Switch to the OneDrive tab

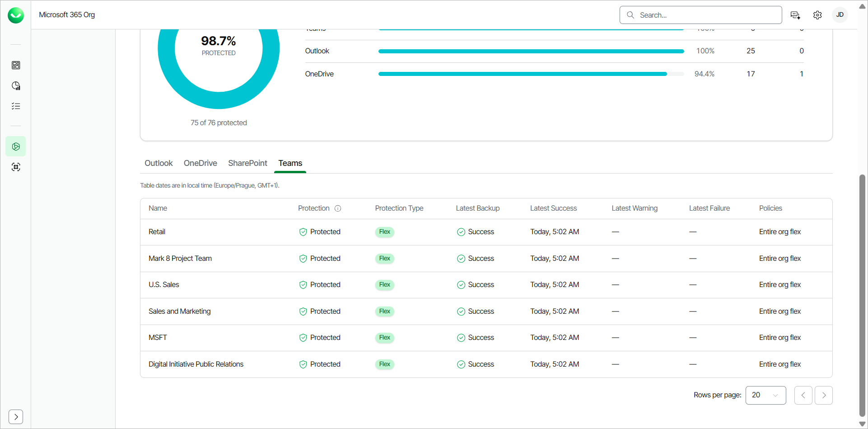tap(201, 163)
